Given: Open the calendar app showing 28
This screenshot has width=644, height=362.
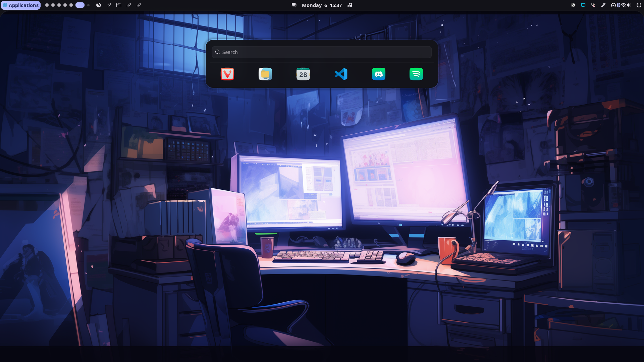Looking at the screenshot, I should pyautogui.click(x=303, y=74).
